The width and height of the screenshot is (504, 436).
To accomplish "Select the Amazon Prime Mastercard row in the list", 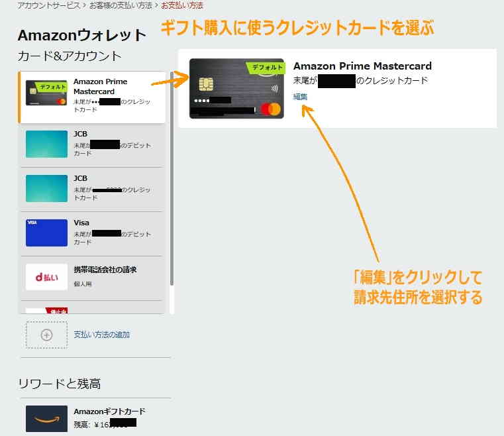I will point(92,97).
